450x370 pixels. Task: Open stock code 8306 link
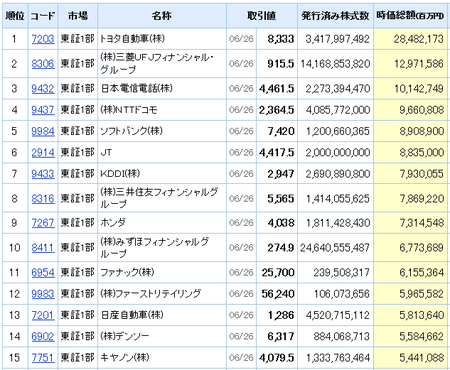point(43,64)
